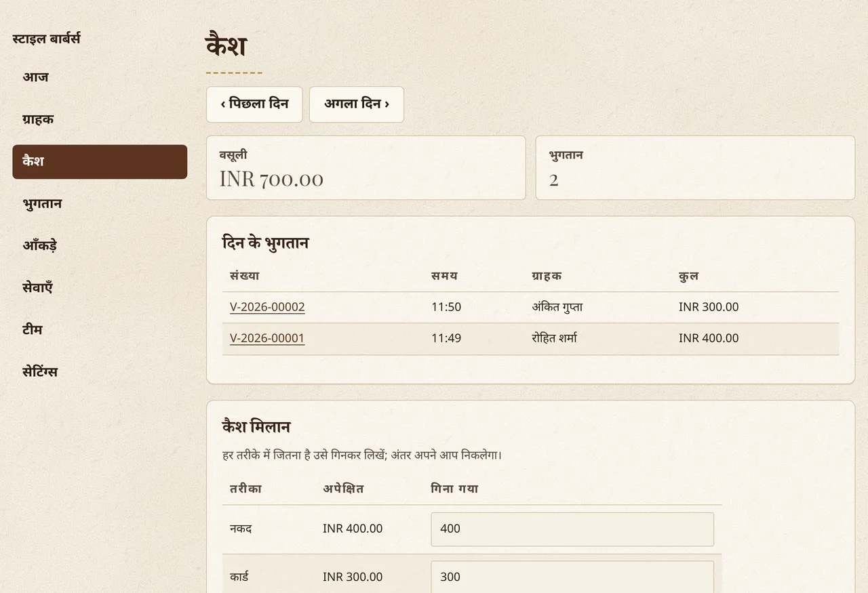Click the कार्ड method label
This screenshot has height=593, width=868.
click(x=239, y=577)
